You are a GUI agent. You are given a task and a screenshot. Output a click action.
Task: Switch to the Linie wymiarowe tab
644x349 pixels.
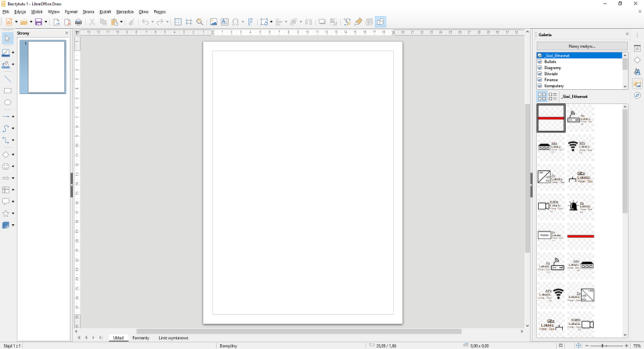click(173, 338)
